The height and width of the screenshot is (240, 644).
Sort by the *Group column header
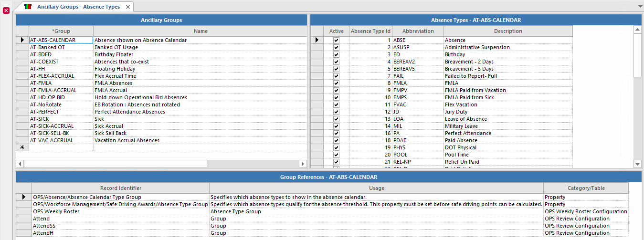click(x=61, y=31)
